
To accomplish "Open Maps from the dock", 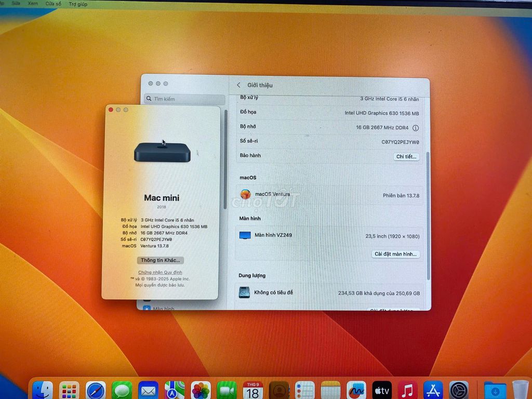I will coord(175,391).
